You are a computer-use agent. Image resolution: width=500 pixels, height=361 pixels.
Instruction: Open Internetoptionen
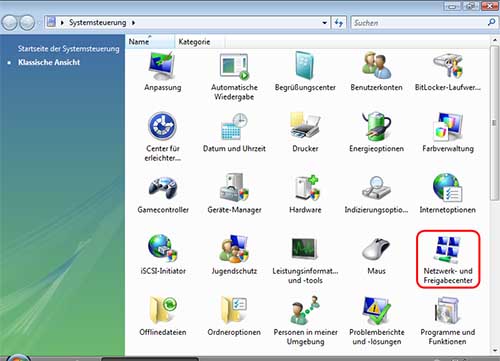pyautogui.click(x=447, y=194)
